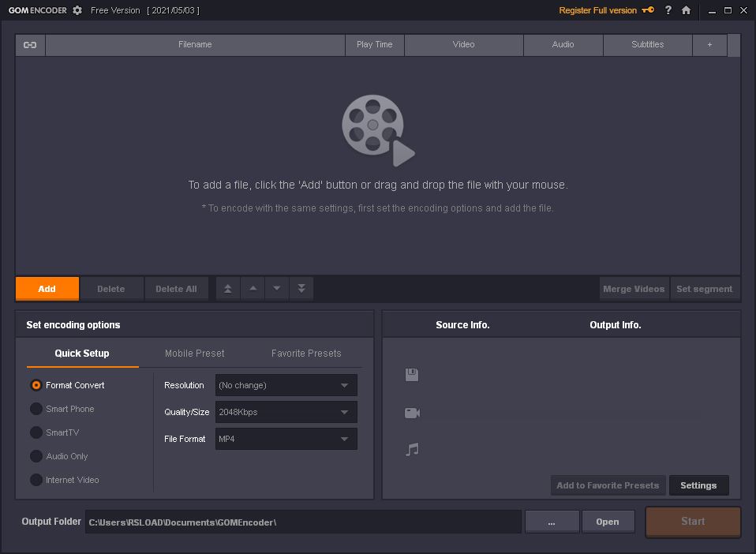Image resolution: width=756 pixels, height=554 pixels.
Task: Click plus icon in file list header
Action: (x=709, y=45)
